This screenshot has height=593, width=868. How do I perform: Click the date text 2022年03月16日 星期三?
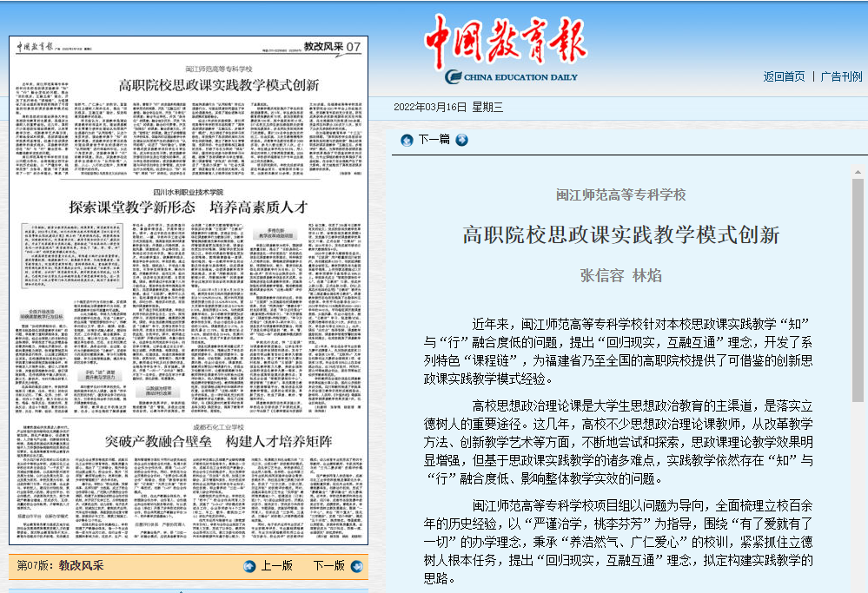coord(448,108)
